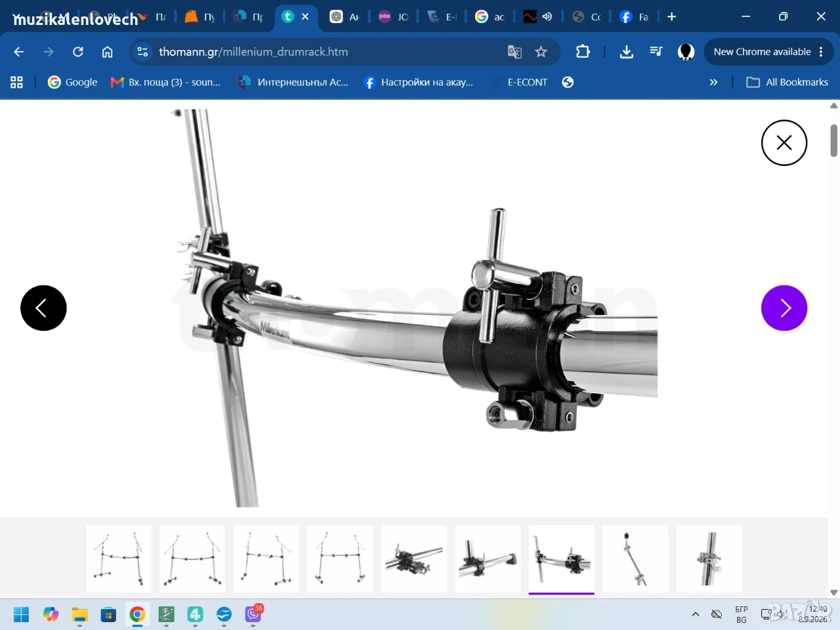840x630 pixels.
Task: Switch to the Facebook tab
Action: 635,17
